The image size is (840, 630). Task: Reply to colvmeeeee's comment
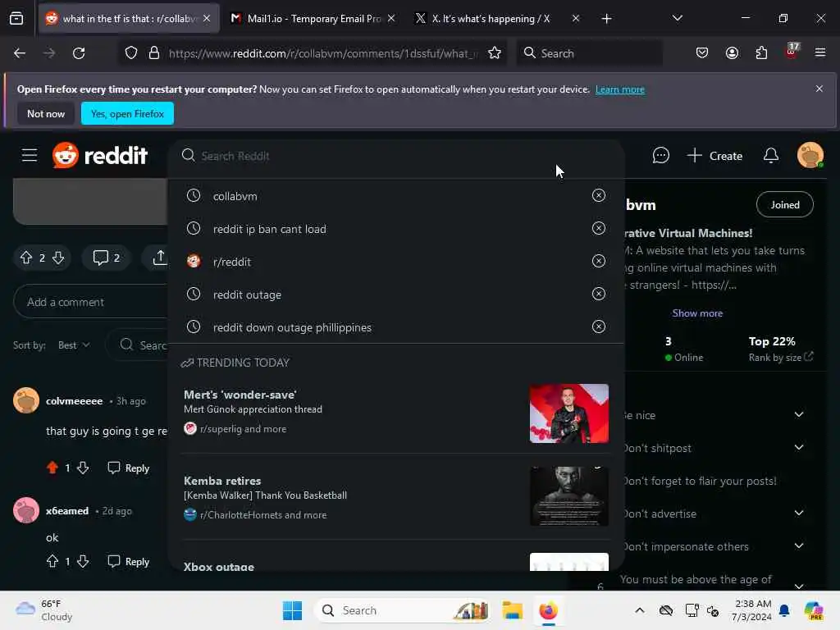129,468
